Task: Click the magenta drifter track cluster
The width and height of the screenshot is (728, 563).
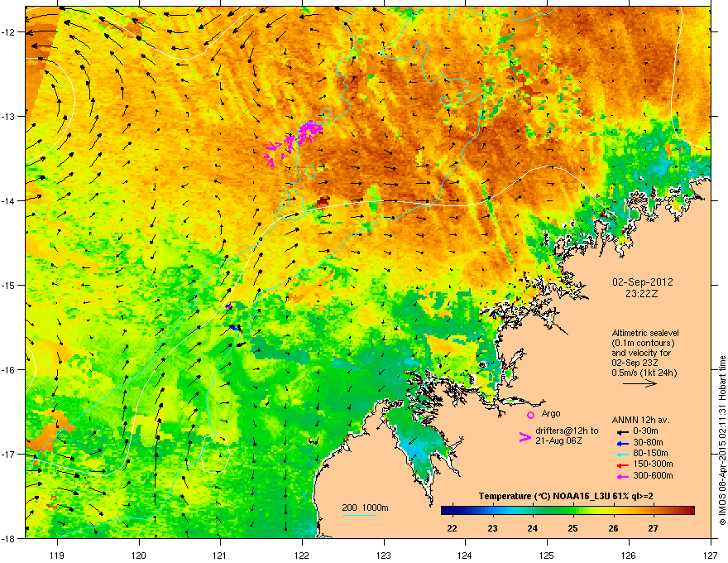Action: point(294,142)
